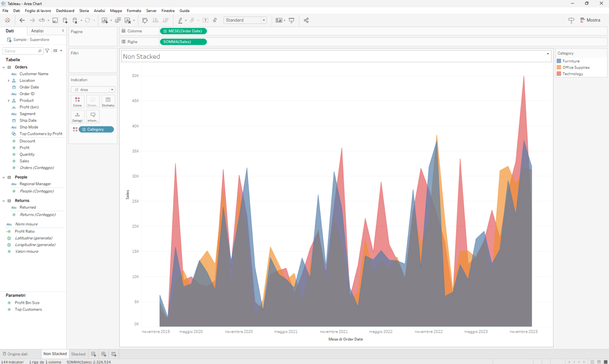Sort ascending using the toolbar icon
The image size is (609, 364).
[155, 20]
